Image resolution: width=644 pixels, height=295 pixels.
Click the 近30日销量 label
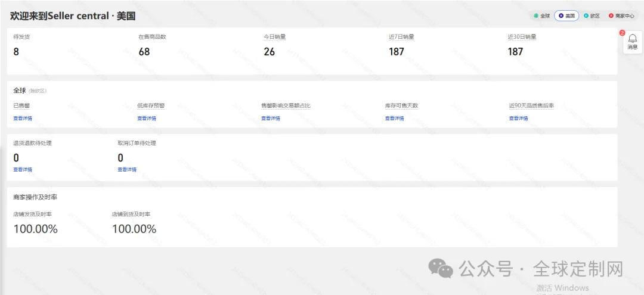click(522, 37)
